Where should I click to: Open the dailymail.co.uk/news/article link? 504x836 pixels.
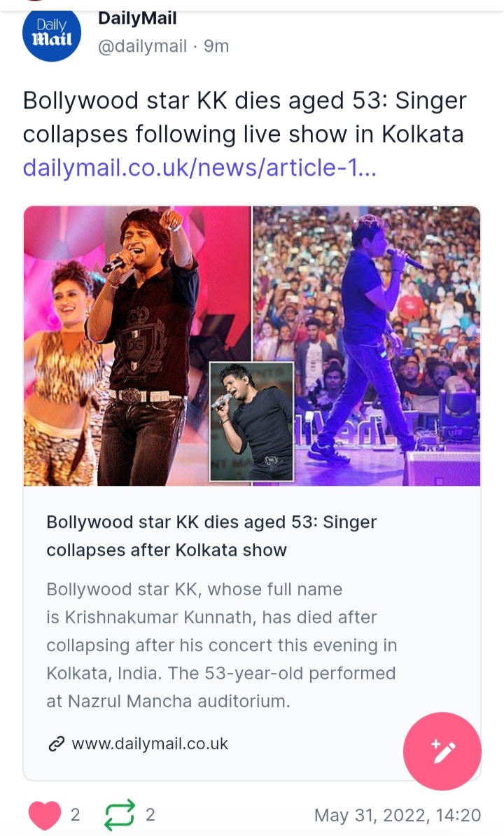coord(199,167)
